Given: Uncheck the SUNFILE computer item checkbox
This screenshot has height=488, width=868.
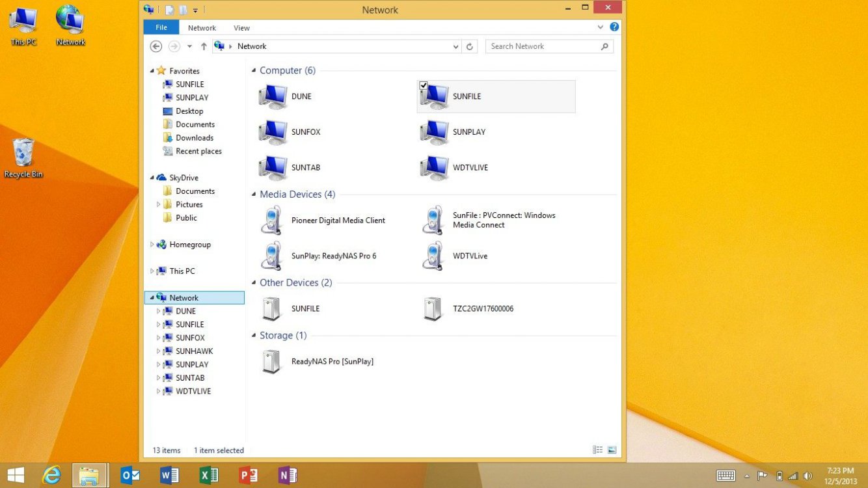Looking at the screenshot, I should click(424, 85).
